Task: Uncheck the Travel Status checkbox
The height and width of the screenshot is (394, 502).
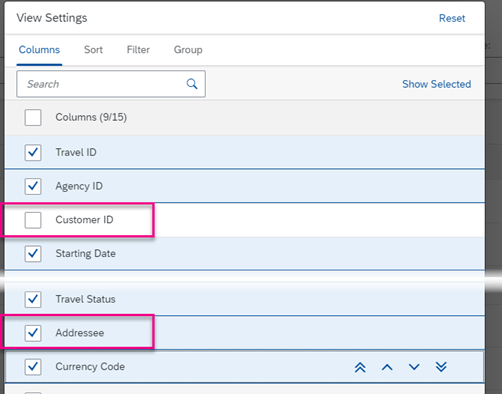Action: tap(33, 299)
